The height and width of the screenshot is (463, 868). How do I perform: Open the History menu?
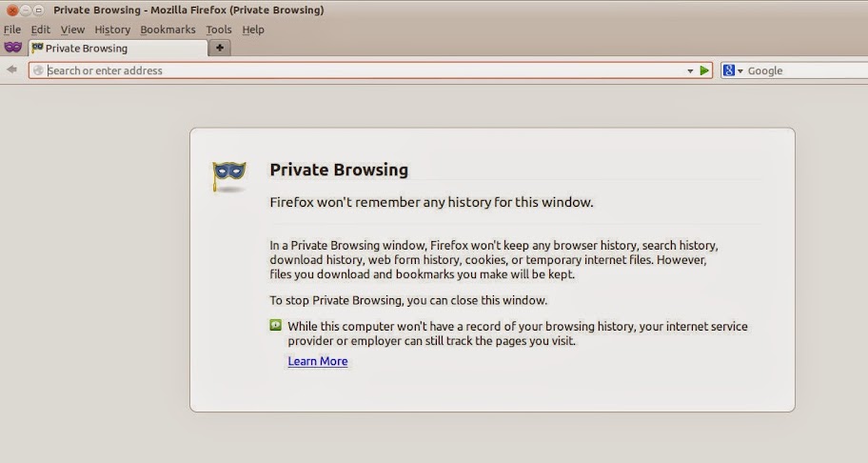(x=112, y=30)
